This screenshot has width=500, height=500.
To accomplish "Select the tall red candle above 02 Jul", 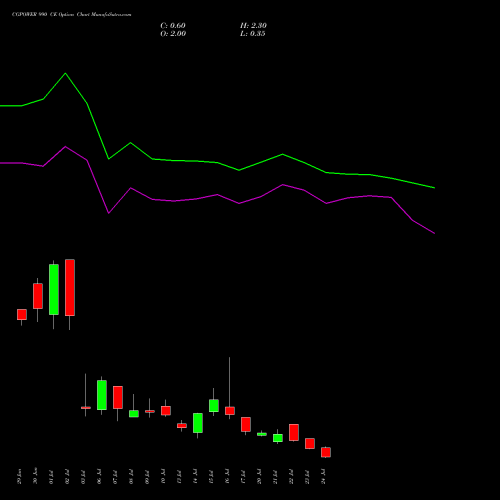I will (x=70, y=287).
